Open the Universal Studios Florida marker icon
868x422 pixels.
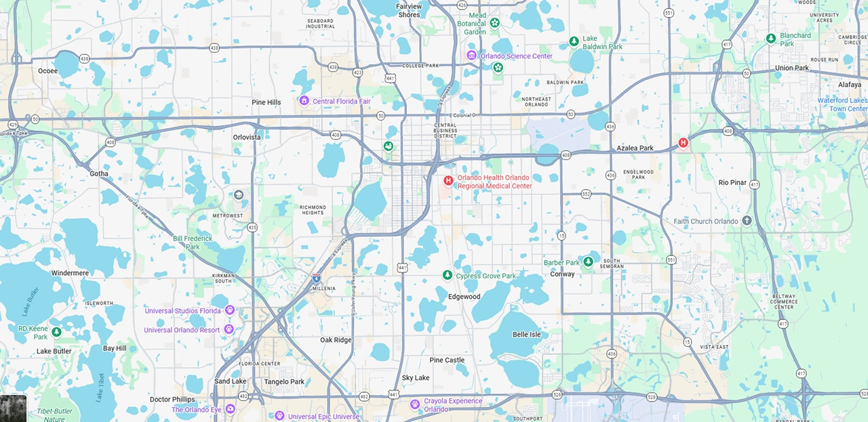(x=230, y=310)
